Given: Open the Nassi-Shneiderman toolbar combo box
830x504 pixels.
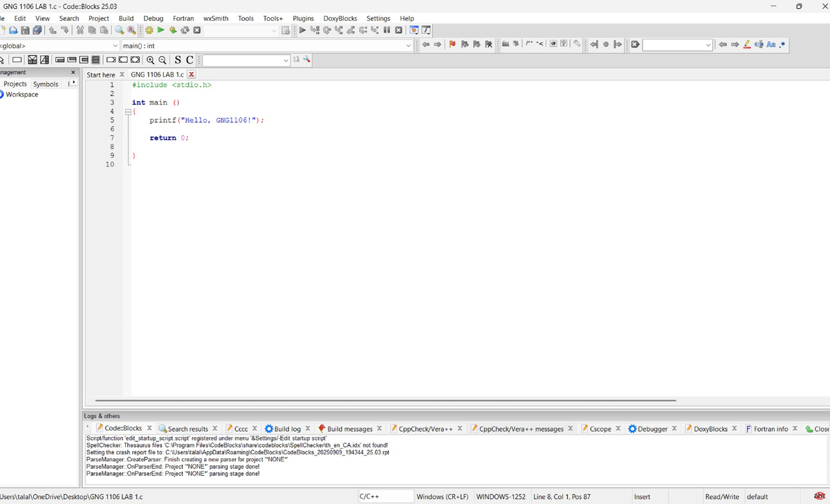Looking at the screenshot, I should coord(247,60).
